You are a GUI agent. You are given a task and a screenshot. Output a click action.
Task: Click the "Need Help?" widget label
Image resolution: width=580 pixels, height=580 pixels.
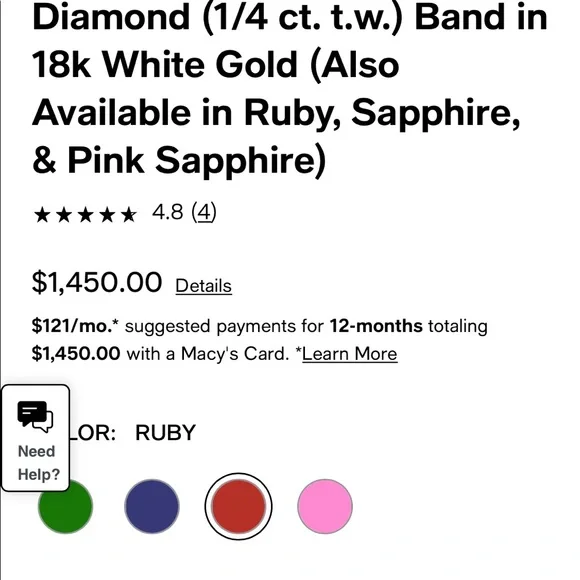(38, 463)
